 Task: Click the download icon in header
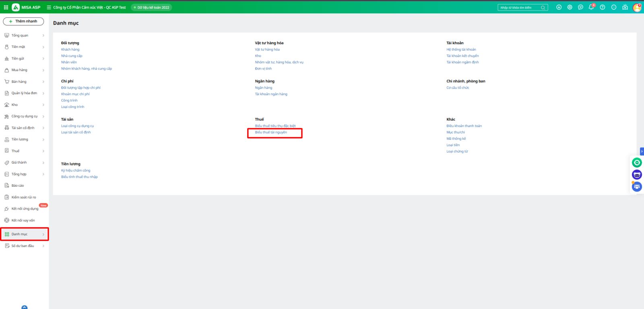(x=559, y=7)
